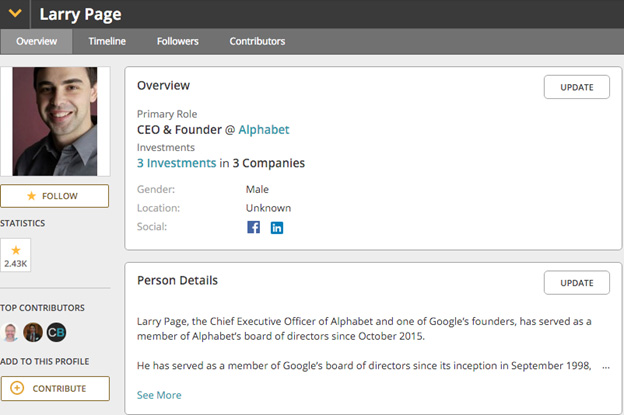
Task: Open the second top contributor avatar
Action: coord(33,332)
